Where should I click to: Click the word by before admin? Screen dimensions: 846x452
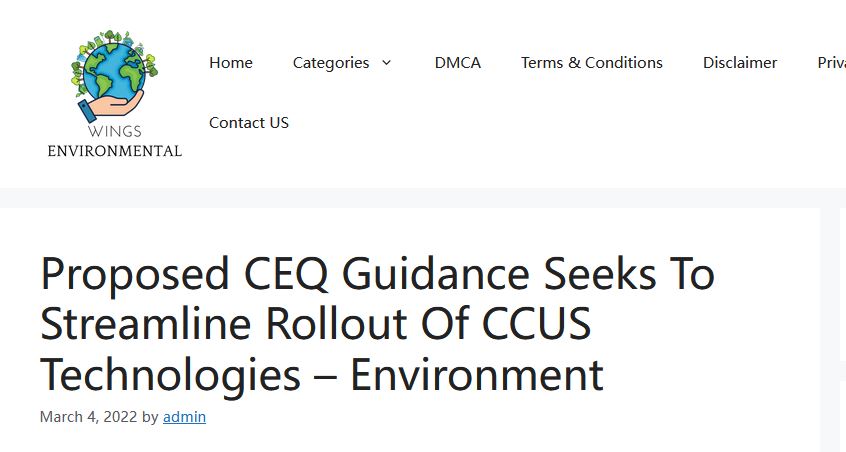tap(150, 417)
